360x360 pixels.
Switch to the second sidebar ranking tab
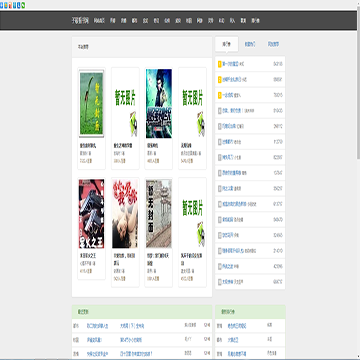tap(250, 44)
